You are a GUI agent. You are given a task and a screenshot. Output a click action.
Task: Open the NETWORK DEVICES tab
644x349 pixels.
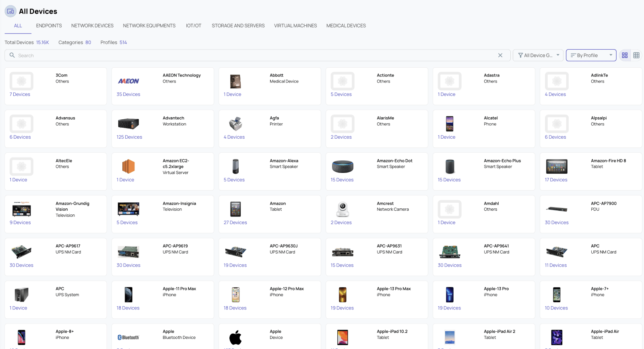click(92, 26)
